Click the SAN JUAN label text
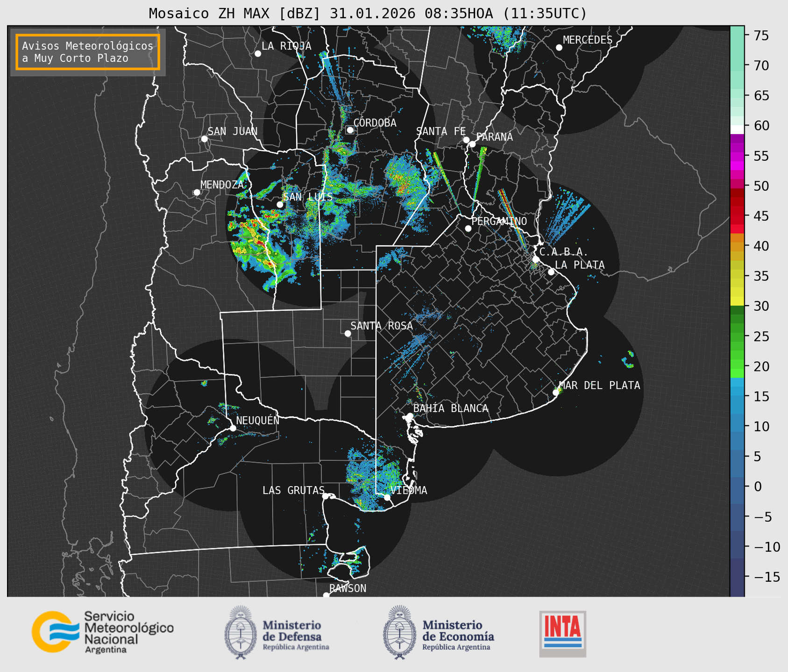 pos(232,131)
